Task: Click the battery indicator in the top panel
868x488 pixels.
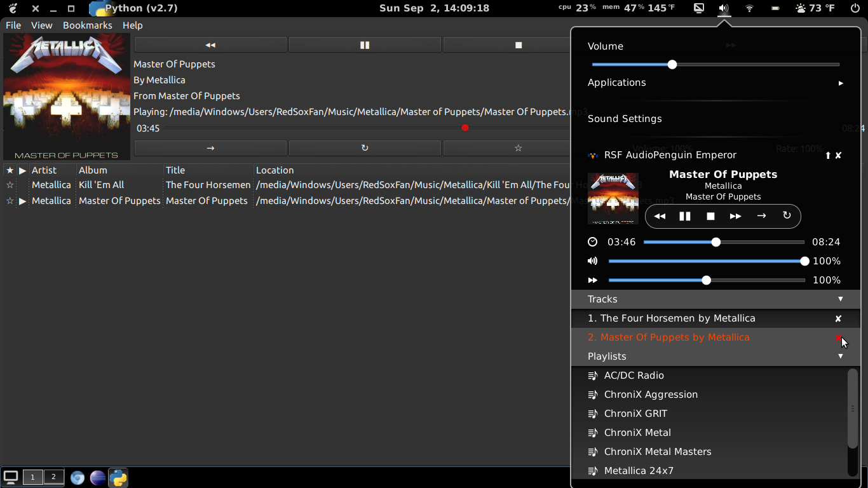Action: point(775,8)
